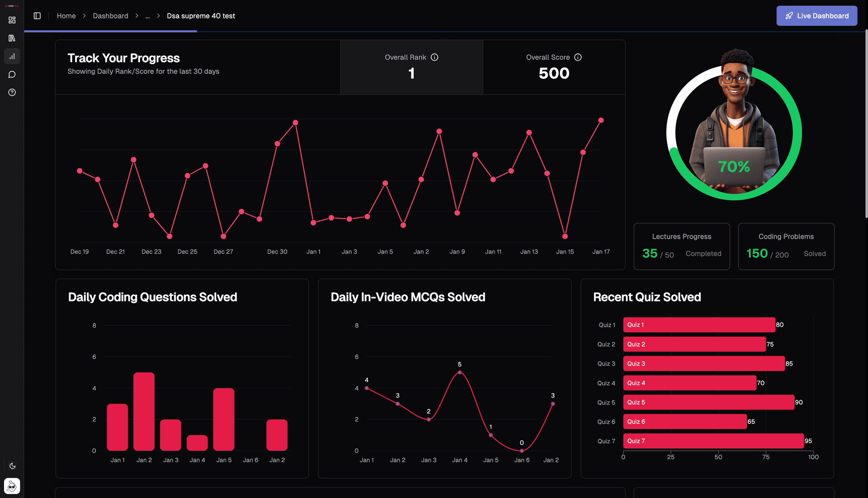Click the Overall Score info icon
The image size is (868, 498).
(578, 57)
